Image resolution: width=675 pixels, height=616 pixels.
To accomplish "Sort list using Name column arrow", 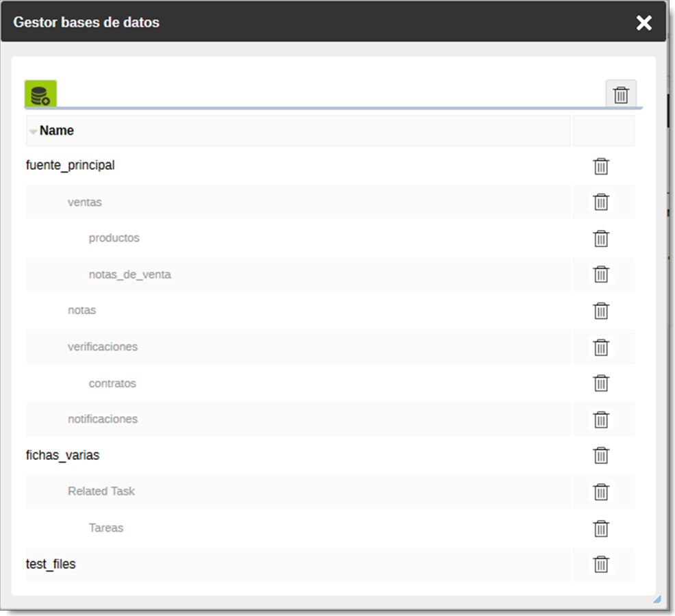I will [33, 131].
